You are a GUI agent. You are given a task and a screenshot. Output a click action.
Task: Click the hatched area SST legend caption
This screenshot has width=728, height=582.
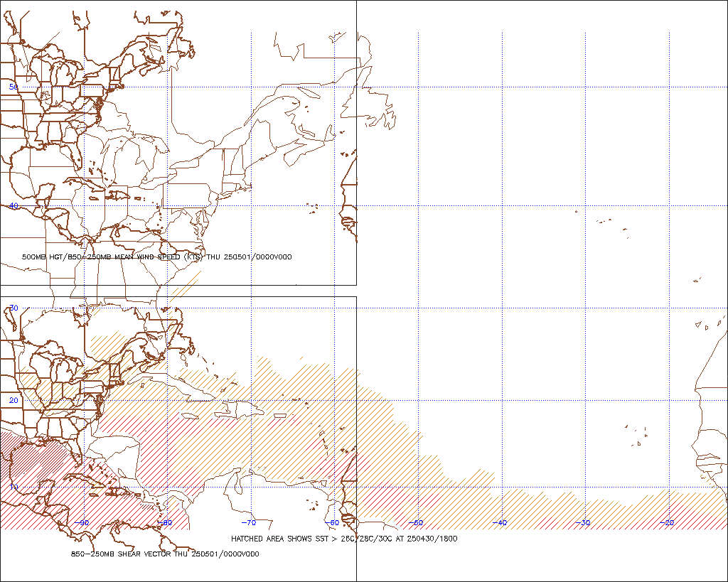344,539
